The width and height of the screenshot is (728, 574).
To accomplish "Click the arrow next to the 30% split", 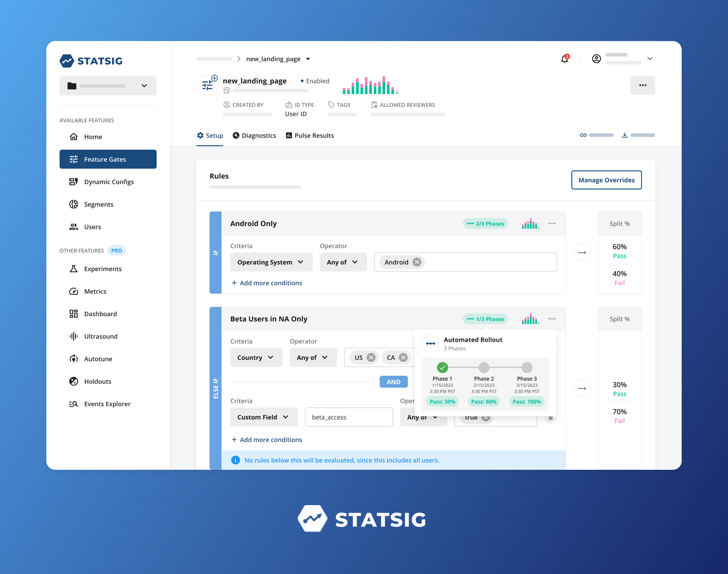I will point(582,389).
